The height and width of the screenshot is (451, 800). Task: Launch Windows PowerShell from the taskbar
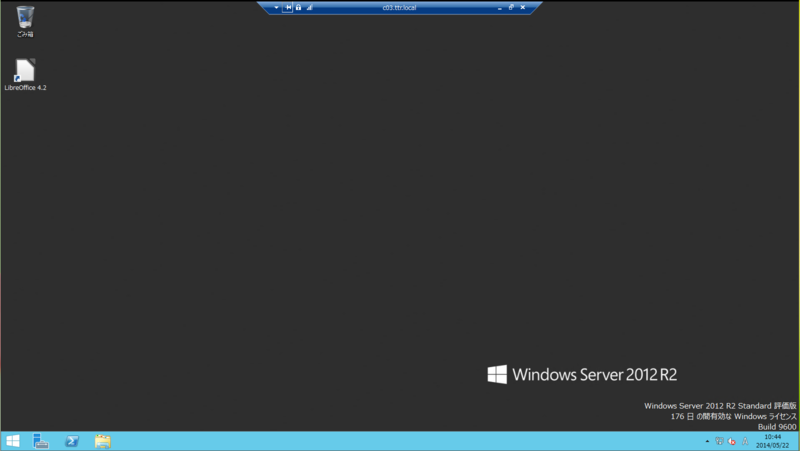pos(72,441)
